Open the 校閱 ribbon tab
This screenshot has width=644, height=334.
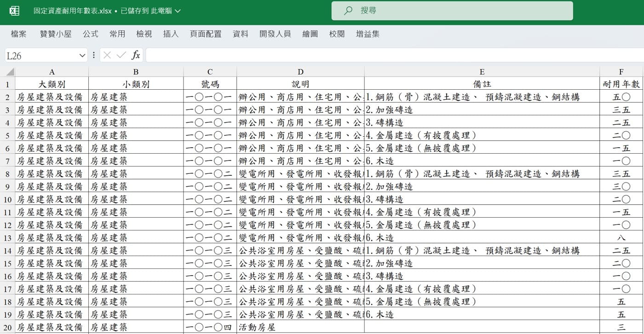[x=337, y=34]
